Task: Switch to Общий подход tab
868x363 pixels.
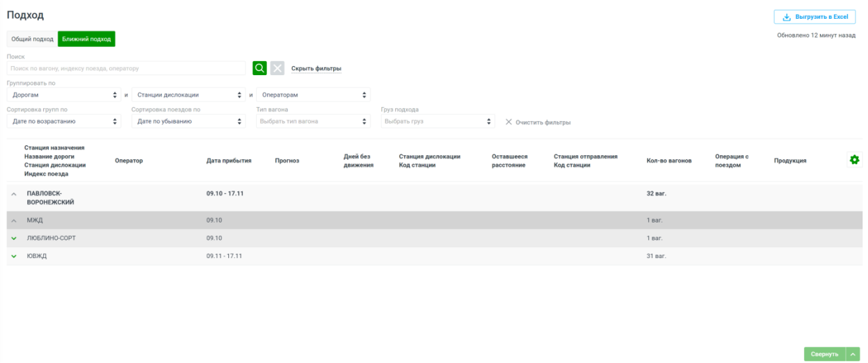Action: [x=32, y=39]
